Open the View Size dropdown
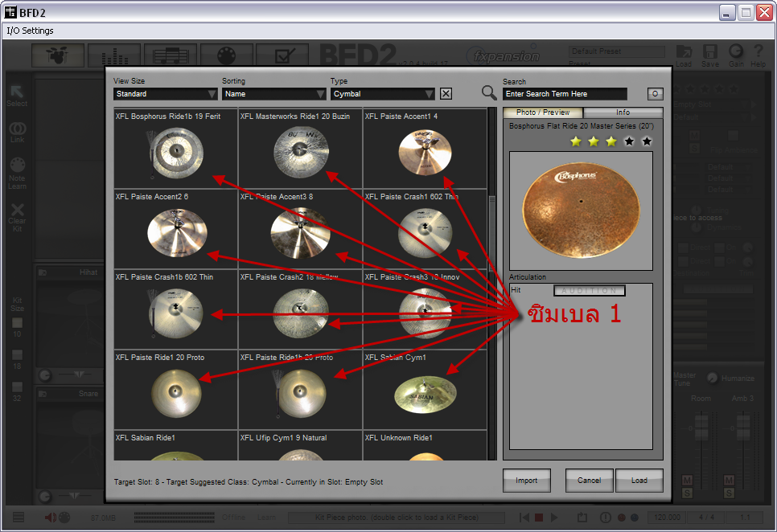This screenshot has width=777, height=532. click(x=166, y=93)
